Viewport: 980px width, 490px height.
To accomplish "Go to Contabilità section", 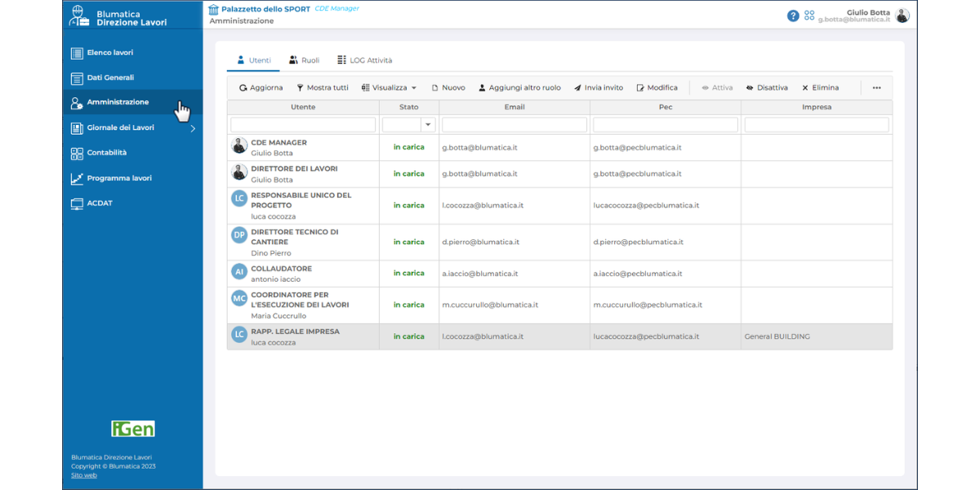I will click(106, 153).
